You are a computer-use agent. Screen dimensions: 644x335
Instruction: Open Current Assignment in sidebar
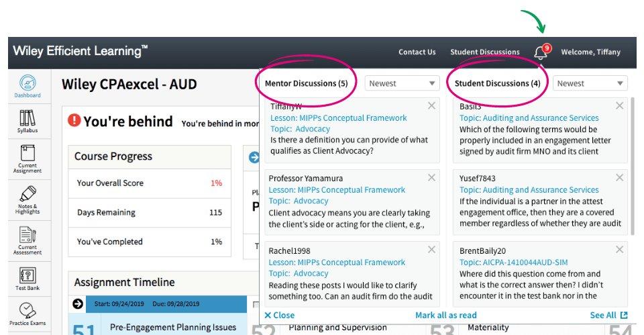[28, 158]
